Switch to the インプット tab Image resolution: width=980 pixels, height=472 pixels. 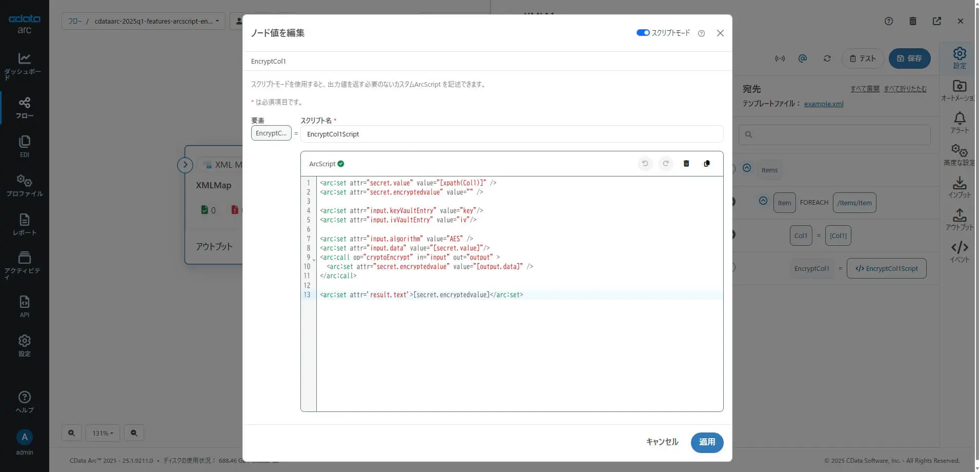coord(959,187)
